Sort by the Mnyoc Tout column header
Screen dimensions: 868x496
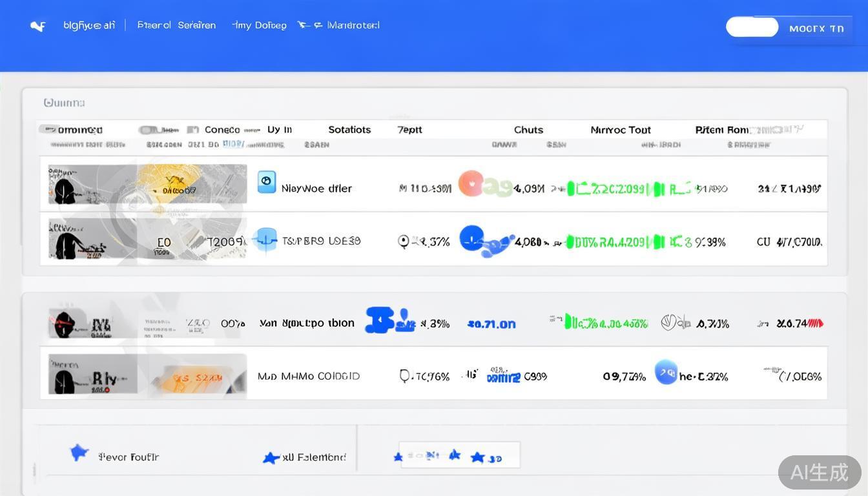pyautogui.click(x=620, y=130)
